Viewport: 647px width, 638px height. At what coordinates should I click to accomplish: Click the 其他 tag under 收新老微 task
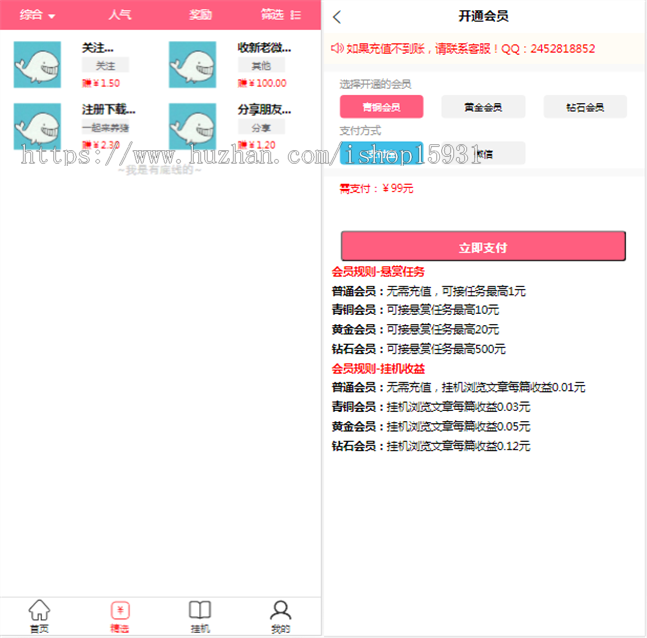tap(261, 65)
